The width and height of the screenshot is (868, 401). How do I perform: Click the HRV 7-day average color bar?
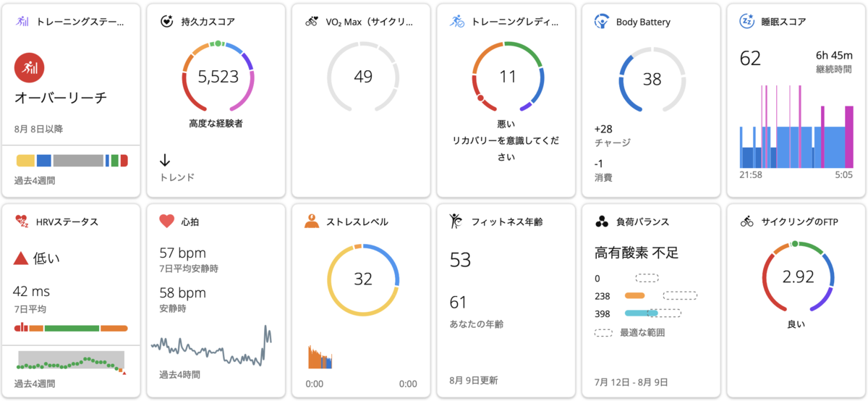tap(71, 328)
